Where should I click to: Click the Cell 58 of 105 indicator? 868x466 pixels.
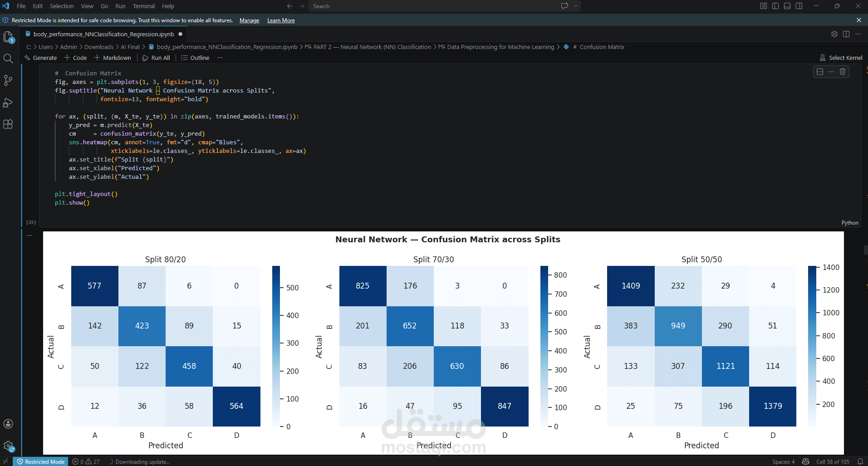833,461
